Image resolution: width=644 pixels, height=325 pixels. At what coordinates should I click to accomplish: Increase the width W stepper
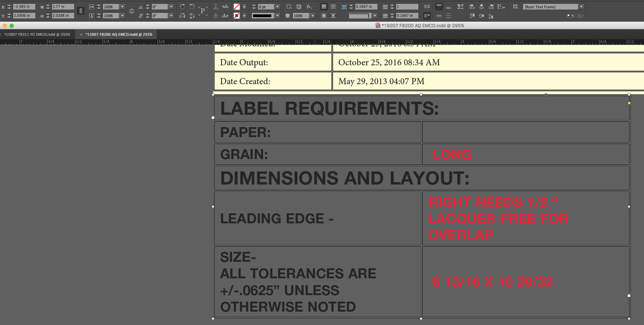[x=48, y=5]
